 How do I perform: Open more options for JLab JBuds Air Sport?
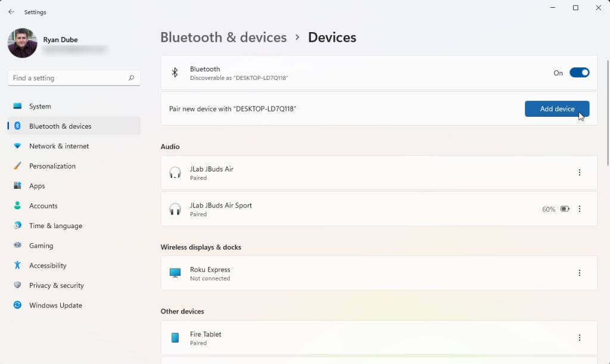click(x=580, y=209)
